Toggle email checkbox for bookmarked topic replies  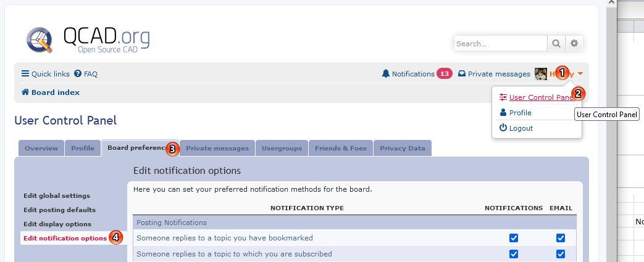click(x=561, y=238)
